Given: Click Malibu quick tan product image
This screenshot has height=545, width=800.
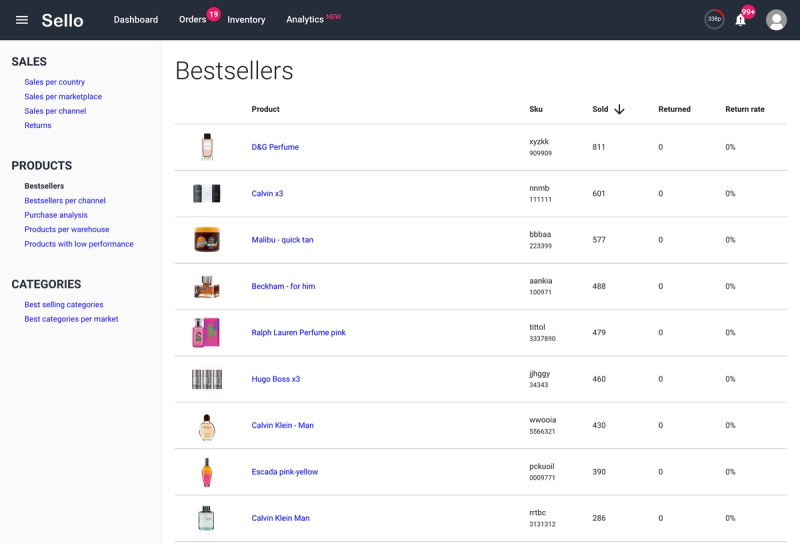Looking at the screenshot, I should click(x=207, y=239).
